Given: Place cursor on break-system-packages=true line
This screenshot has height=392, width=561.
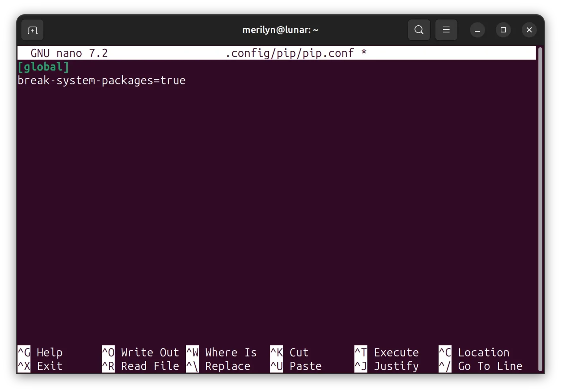Looking at the screenshot, I should [102, 81].
